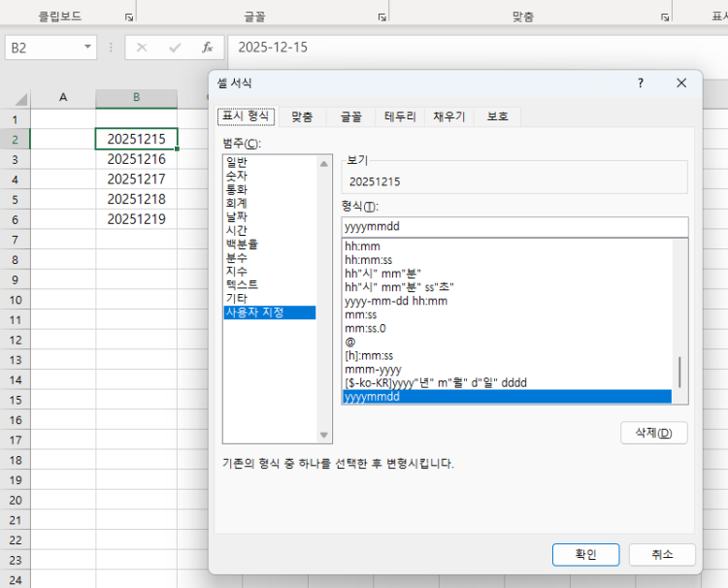Click the confirm entry checkmark icon
The height and width of the screenshot is (588, 728).
click(x=175, y=48)
